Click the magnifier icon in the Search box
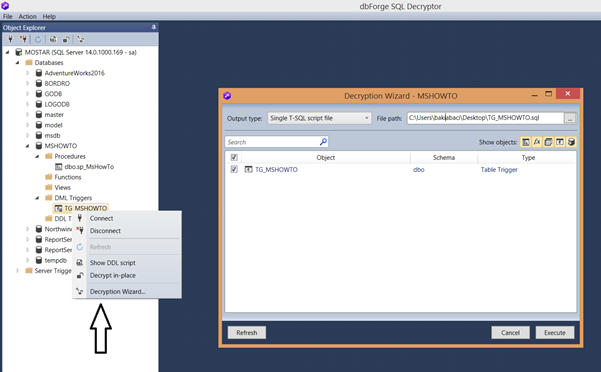Image resolution: width=601 pixels, height=372 pixels. tap(323, 142)
